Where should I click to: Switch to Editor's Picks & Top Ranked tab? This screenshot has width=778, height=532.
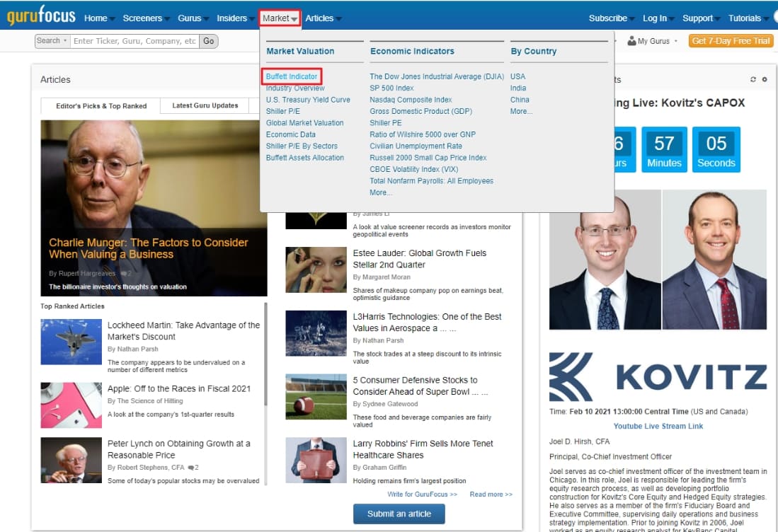[x=101, y=106]
